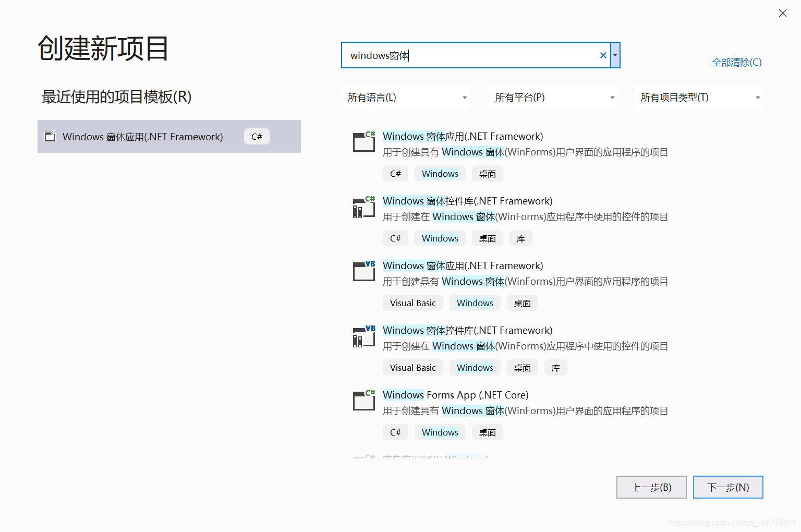Open the 所有平台(P) platform filter
This screenshot has height=532, width=801.
tap(554, 98)
